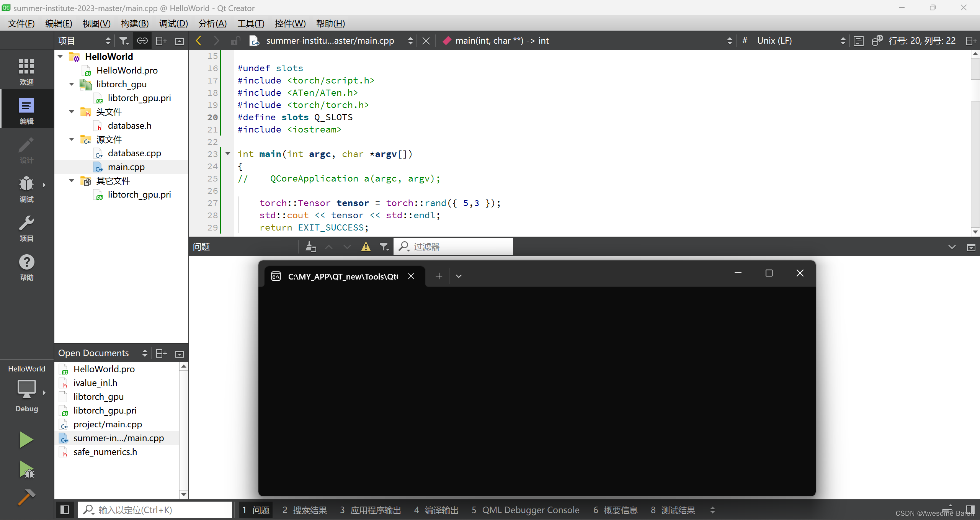Open database.cpp in the project tree
The width and height of the screenshot is (980, 520).
pyautogui.click(x=134, y=153)
